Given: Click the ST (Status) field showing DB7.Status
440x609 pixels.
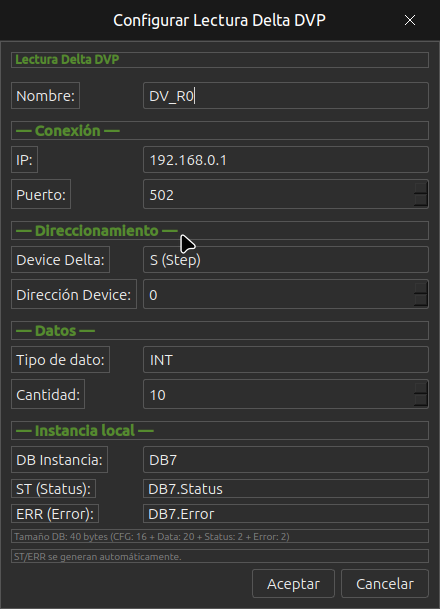Looking at the screenshot, I should point(286,489).
